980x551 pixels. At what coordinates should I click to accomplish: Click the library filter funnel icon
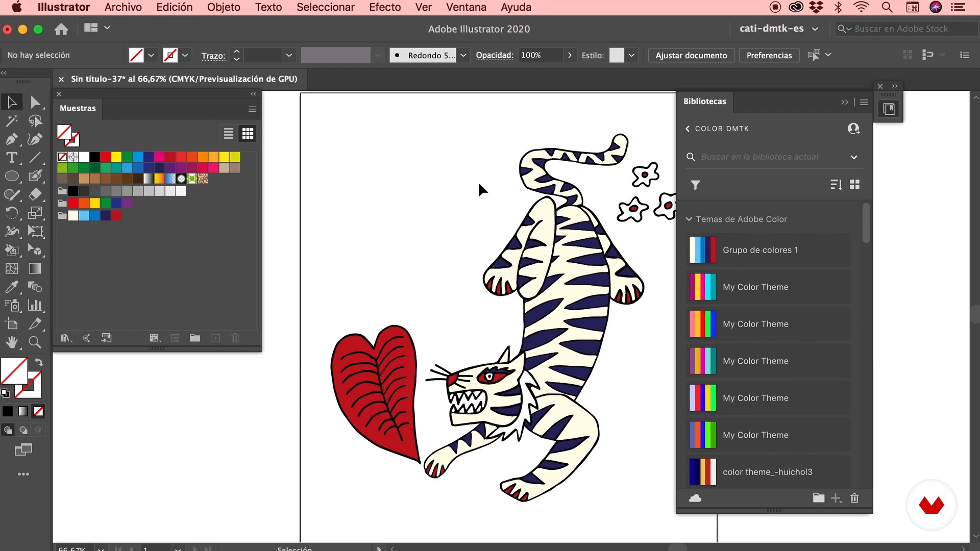[695, 185]
